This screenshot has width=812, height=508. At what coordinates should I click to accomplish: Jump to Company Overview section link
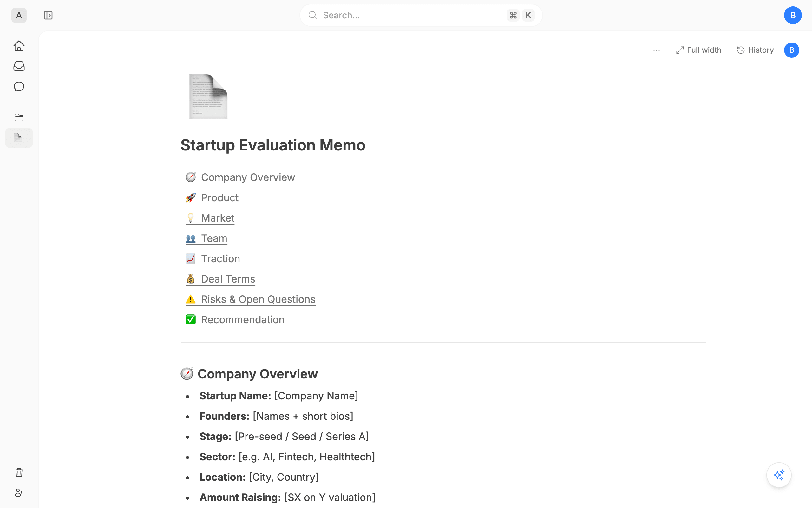coord(240,177)
